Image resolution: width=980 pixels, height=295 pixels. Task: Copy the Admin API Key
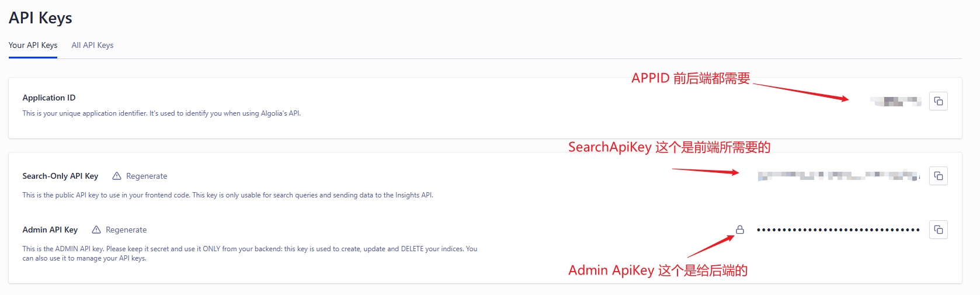pos(939,230)
